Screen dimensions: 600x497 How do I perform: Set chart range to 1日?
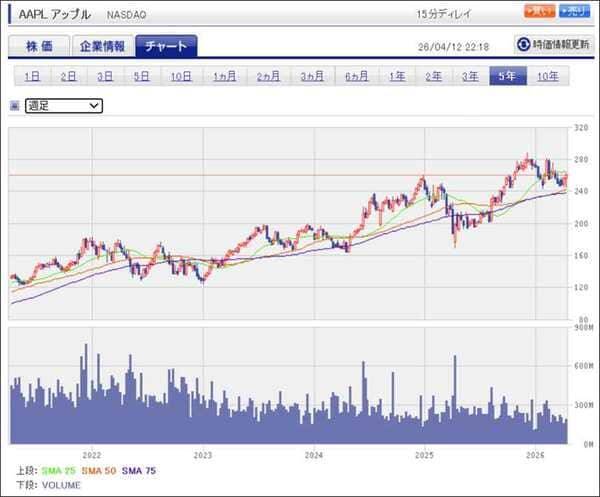tap(32, 76)
